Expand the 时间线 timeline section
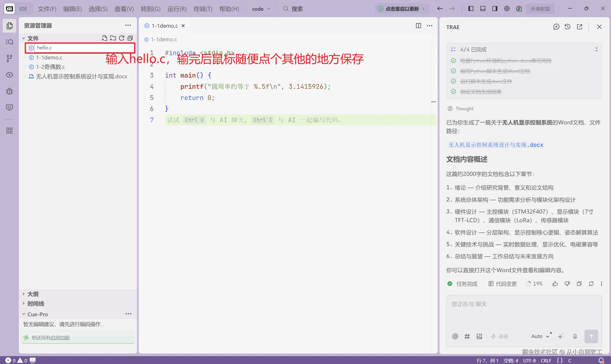The image size is (611, 364). [x=24, y=303]
